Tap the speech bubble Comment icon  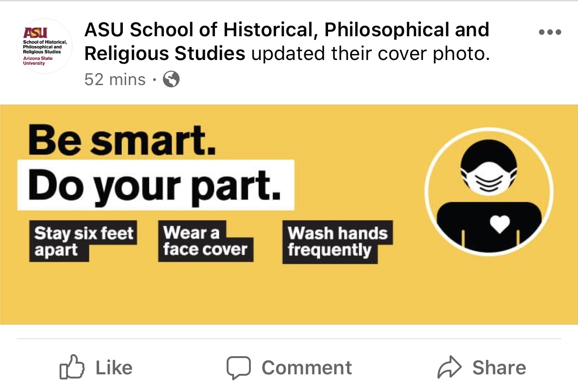coord(239,368)
